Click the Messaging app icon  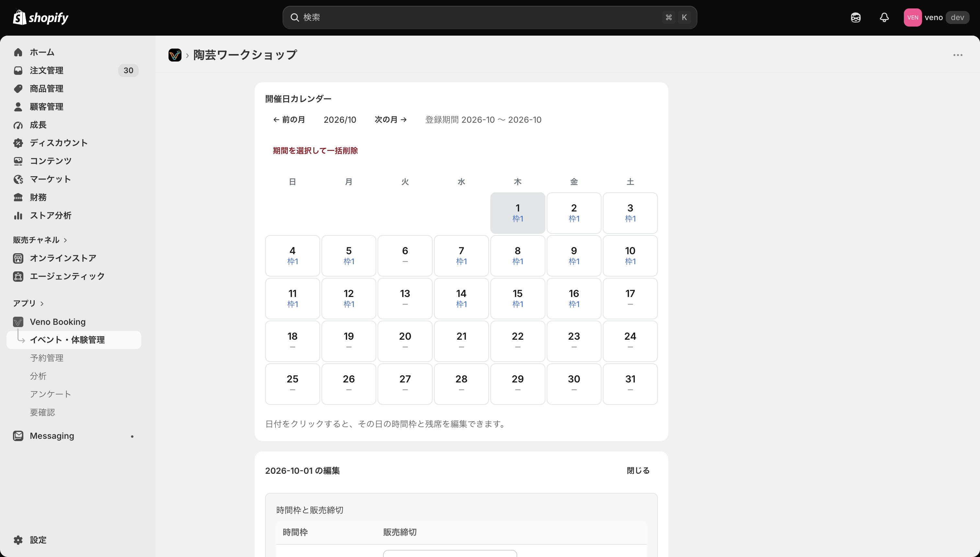tap(18, 436)
